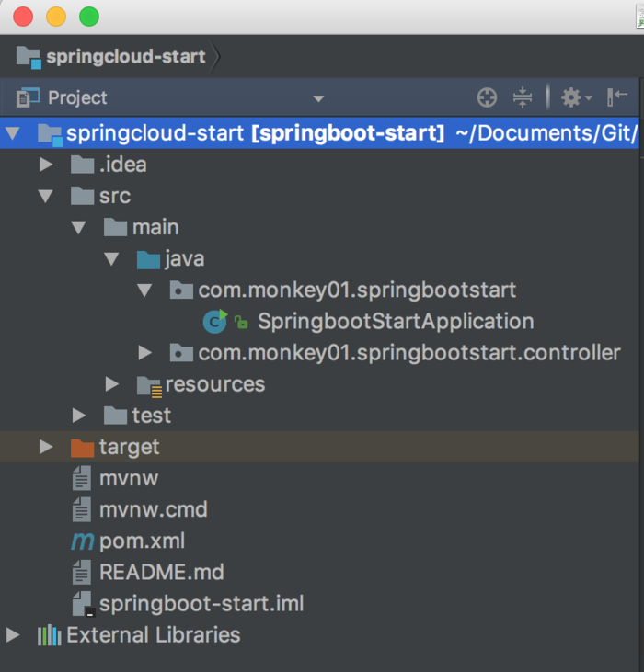
Task: Expand the External Libraries node
Action: 13,634
